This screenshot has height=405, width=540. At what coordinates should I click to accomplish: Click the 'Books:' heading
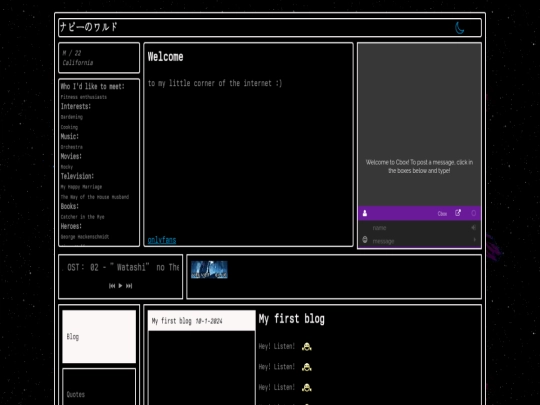[70, 206]
